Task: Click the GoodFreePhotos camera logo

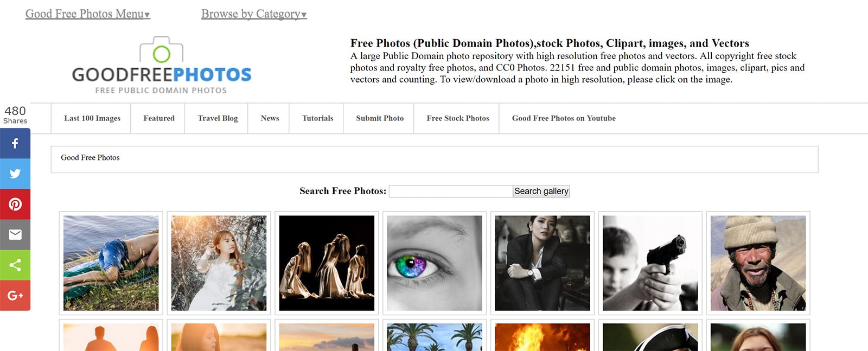Action: (x=162, y=66)
